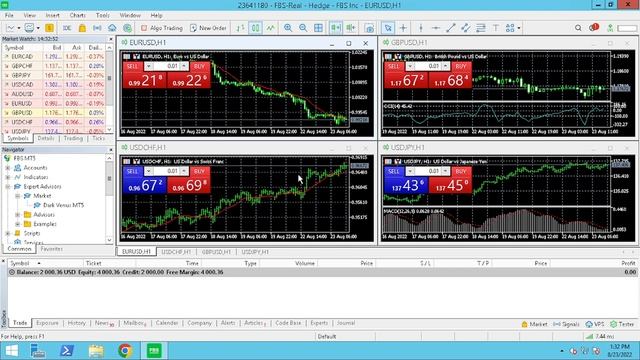Select the equidistant channel tool

pos(466,28)
